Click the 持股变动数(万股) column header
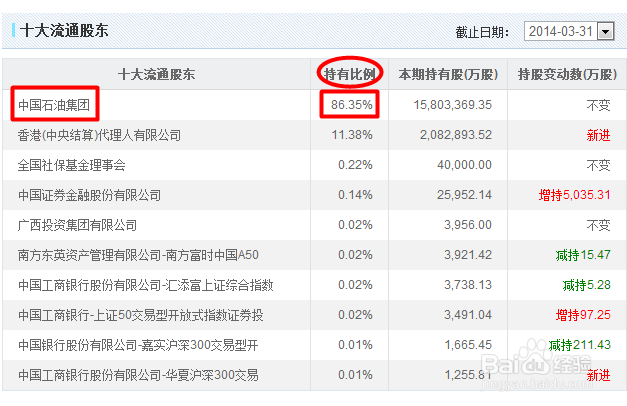627x406 pixels. (x=567, y=74)
